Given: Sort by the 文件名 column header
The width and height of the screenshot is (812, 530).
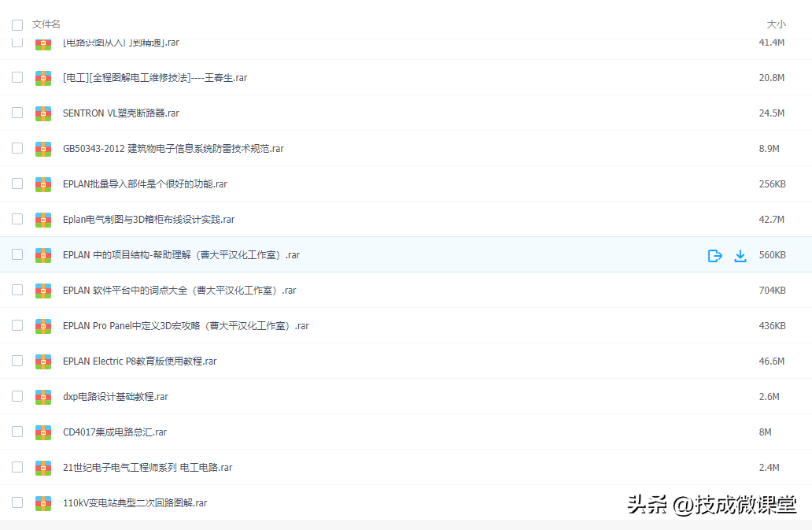Looking at the screenshot, I should (x=46, y=24).
